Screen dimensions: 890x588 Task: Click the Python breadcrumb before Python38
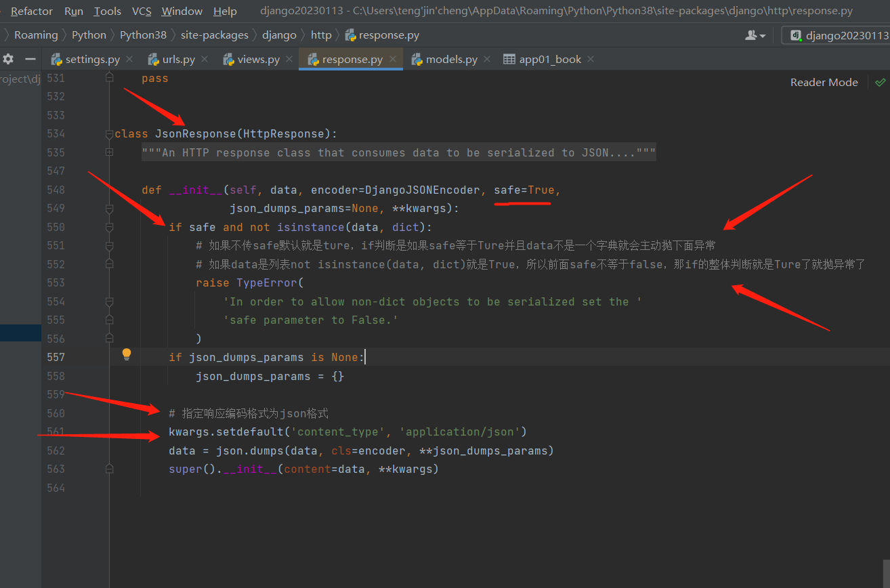point(89,35)
